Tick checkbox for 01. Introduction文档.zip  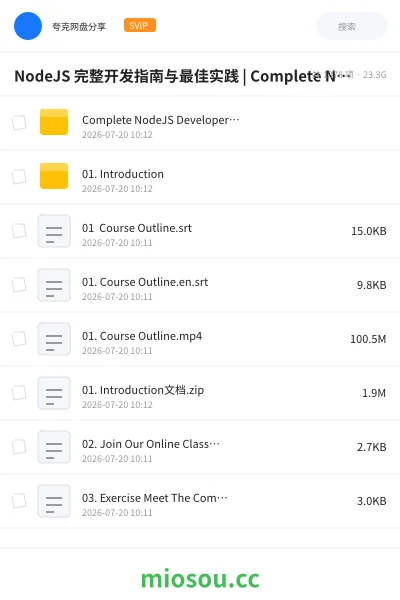[19, 393]
